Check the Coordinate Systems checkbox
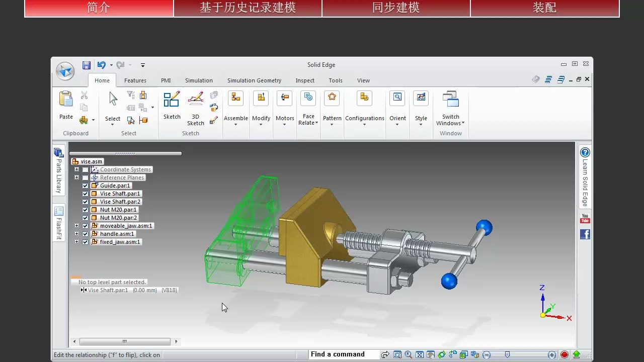Screen dimensions: 644x362 (86, 169)
